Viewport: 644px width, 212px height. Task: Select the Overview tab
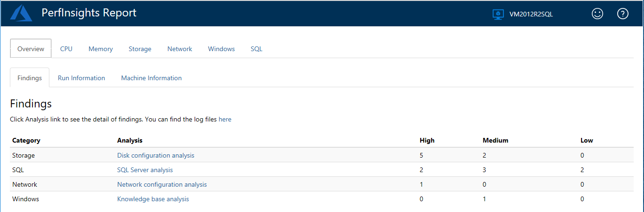(31, 49)
